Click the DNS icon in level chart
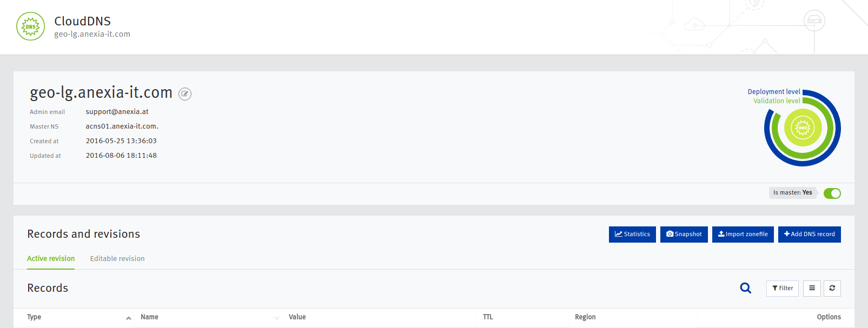This screenshot has height=328, width=868. (803, 128)
